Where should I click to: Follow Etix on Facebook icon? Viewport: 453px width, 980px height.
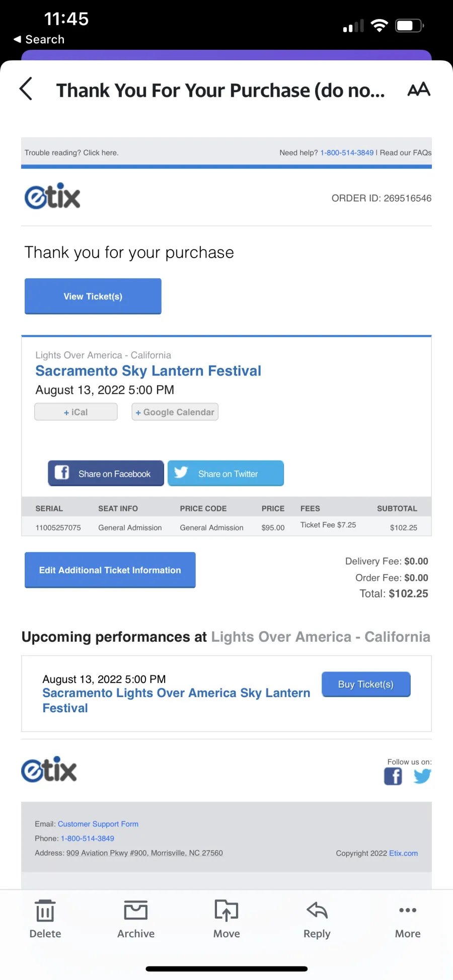393,776
